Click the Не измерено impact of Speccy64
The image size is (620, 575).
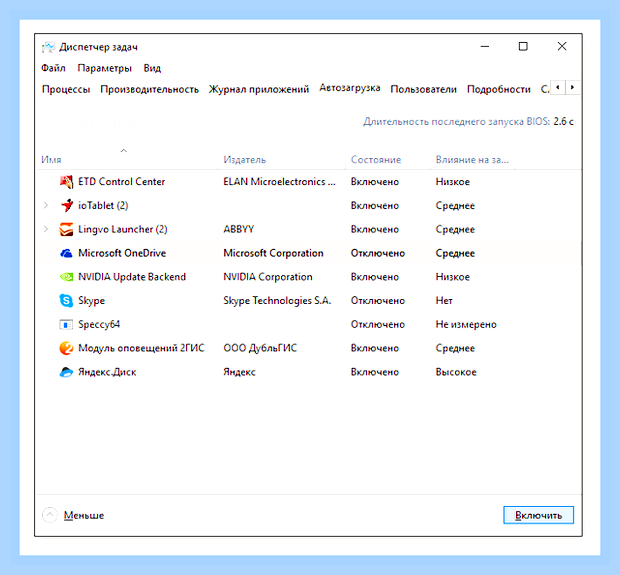(x=466, y=325)
